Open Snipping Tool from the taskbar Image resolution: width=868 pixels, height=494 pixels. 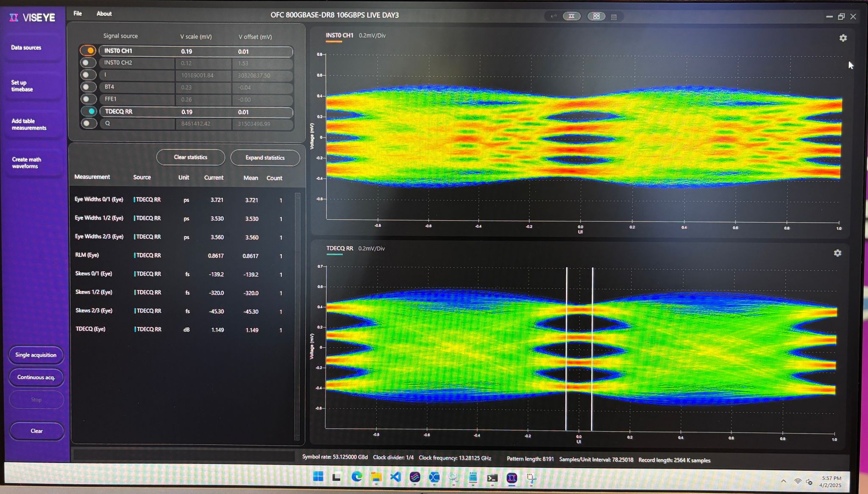click(531, 478)
